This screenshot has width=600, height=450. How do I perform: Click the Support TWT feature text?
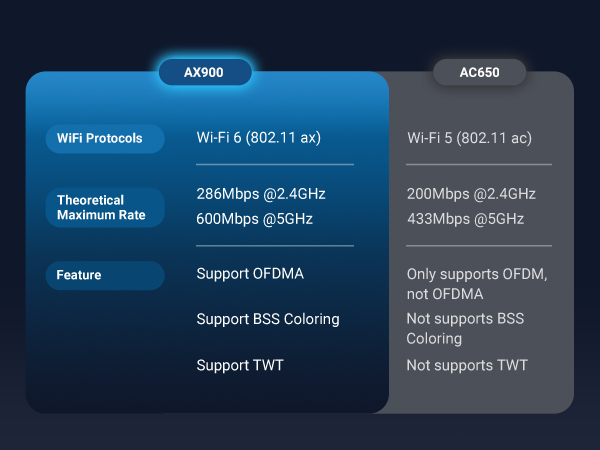coord(240,365)
